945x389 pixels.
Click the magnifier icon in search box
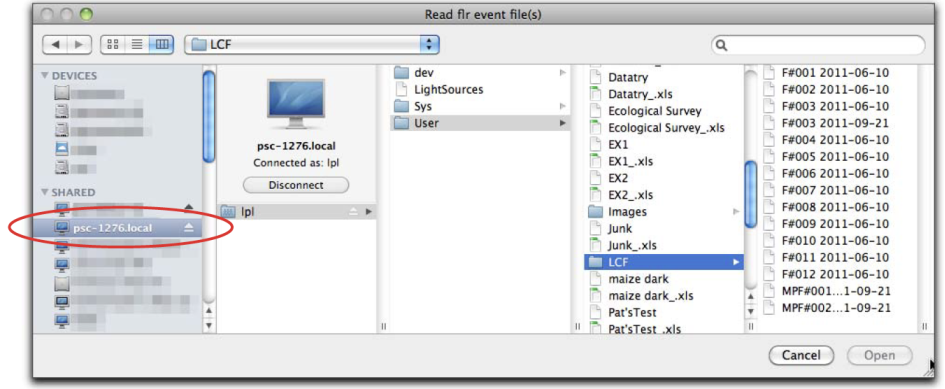tap(722, 45)
